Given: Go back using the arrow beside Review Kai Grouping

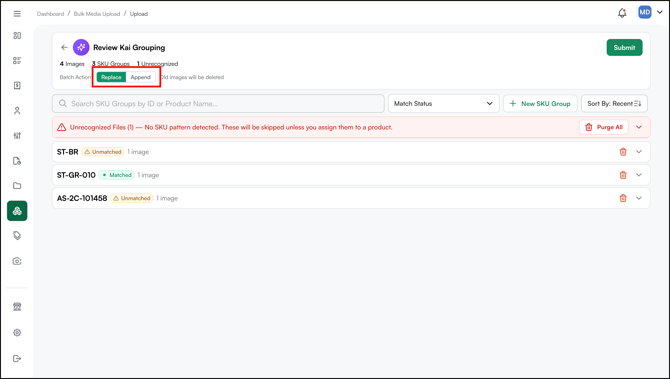Looking at the screenshot, I should pyautogui.click(x=64, y=47).
